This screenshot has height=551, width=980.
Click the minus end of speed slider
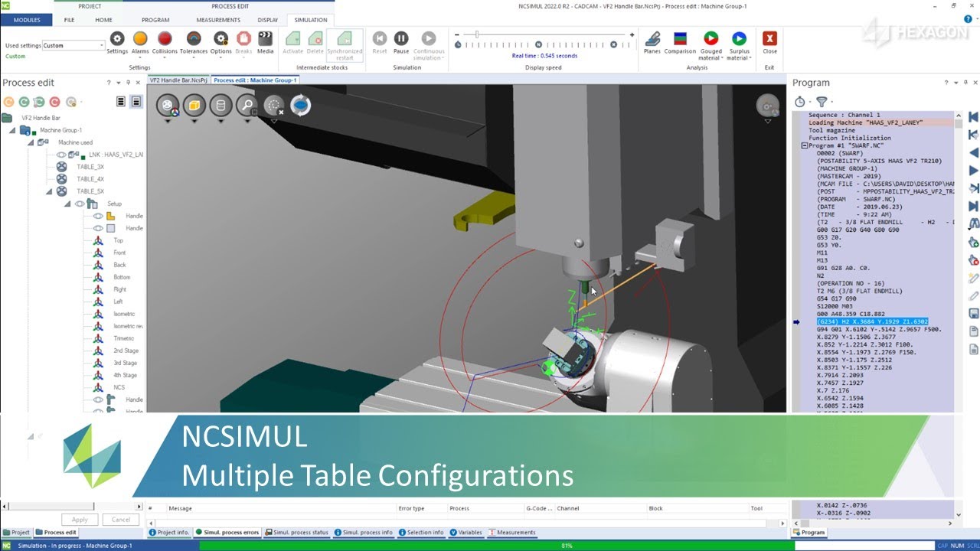pos(456,34)
